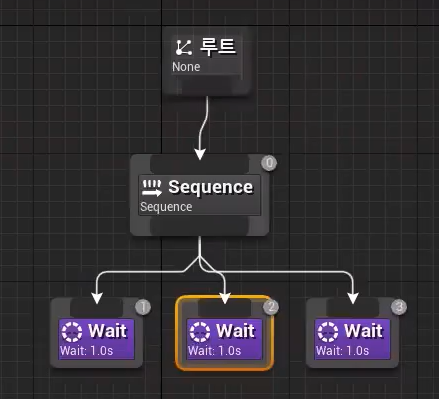Click Wait: 1.0s text in node 1
Image resolution: width=439 pixels, height=399 pixels.
pyautogui.click(x=87, y=351)
